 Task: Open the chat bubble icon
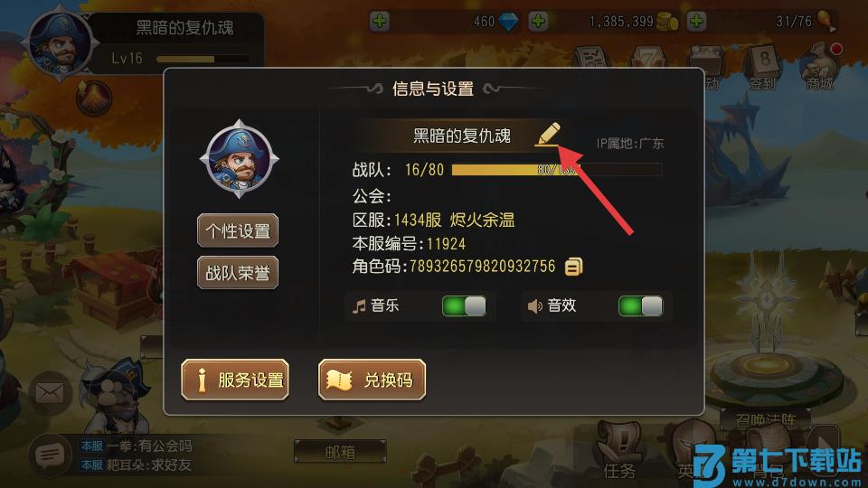[x=51, y=455]
